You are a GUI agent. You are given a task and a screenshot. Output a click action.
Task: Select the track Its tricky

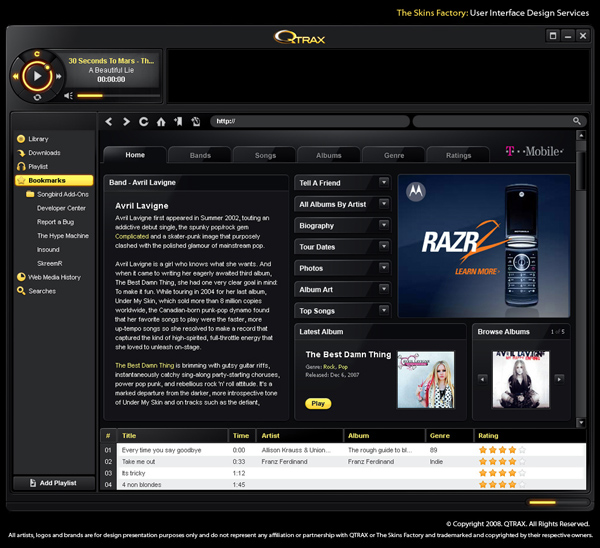134,473
